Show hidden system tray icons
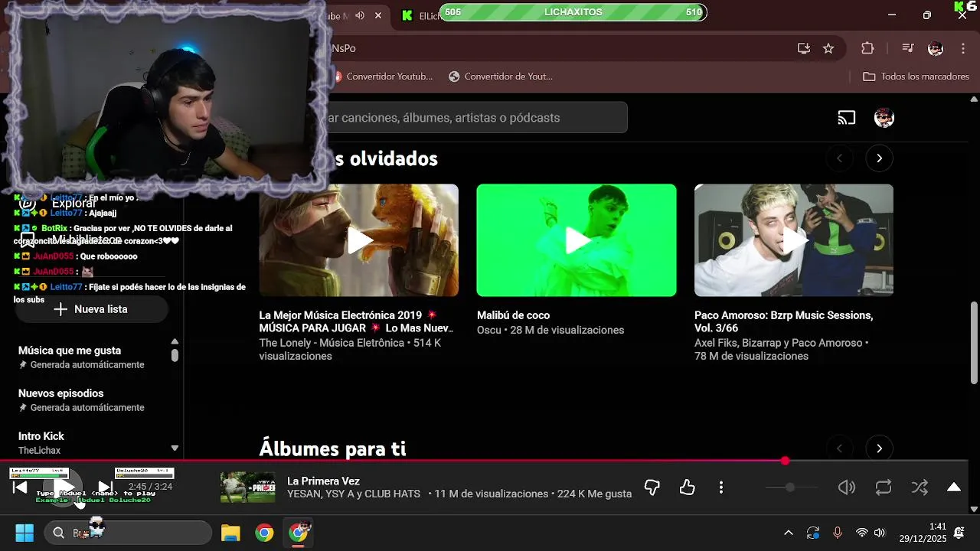Screen dimensions: 980x551 [789, 533]
